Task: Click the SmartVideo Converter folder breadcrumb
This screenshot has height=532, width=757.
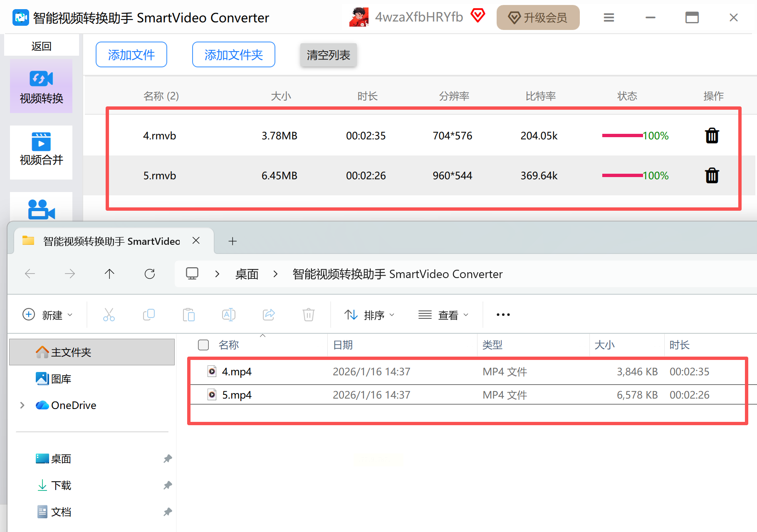Action: [398, 274]
